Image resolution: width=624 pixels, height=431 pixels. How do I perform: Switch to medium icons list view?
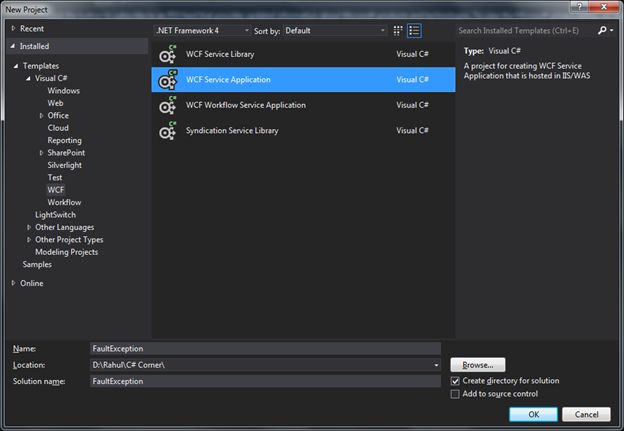414,31
